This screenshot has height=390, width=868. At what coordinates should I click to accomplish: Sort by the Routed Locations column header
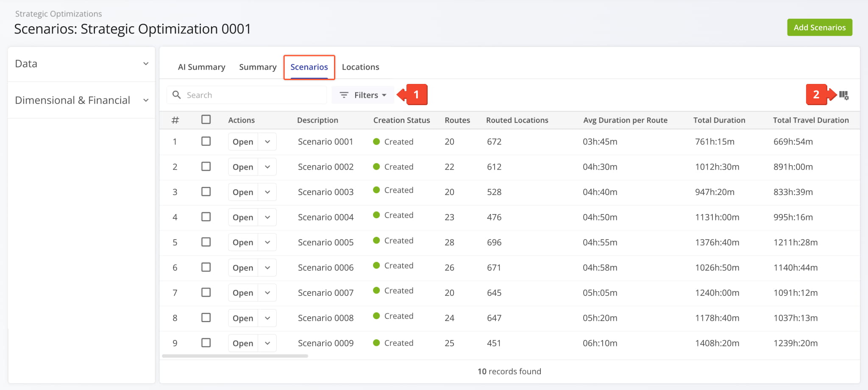coord(517,120)
